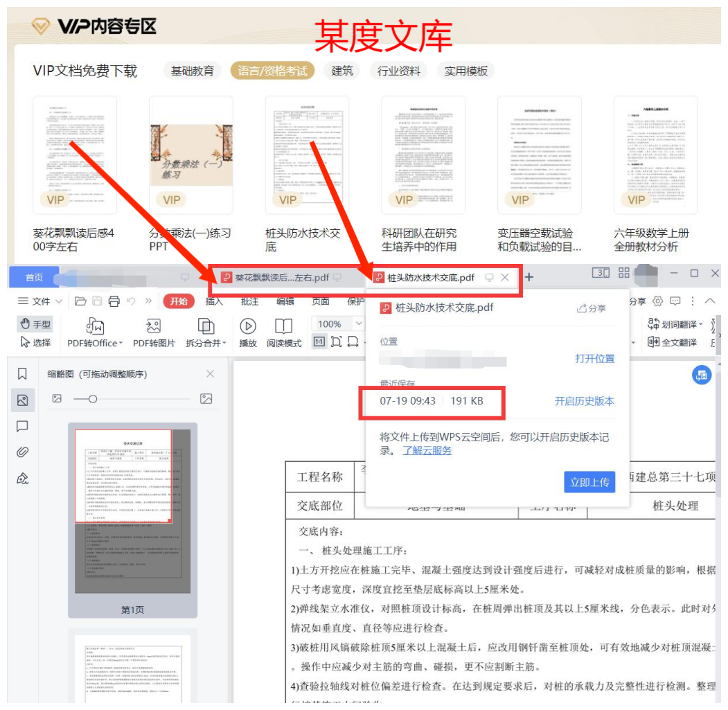Viewport: 728px width, 710px height.
Task: Click the open folder icon
Action: pyautogui.click(x=80, y=301)
